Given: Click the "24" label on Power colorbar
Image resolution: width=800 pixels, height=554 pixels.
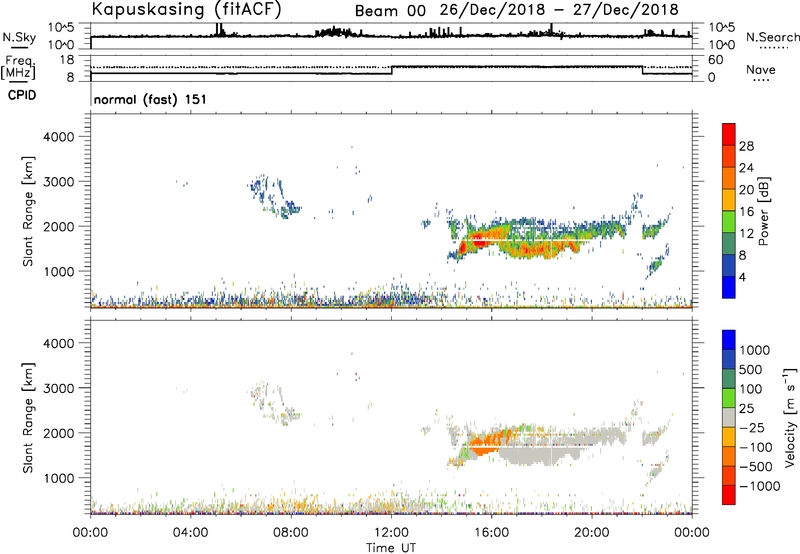Looking at the screenshot, I should click(746, 168).
